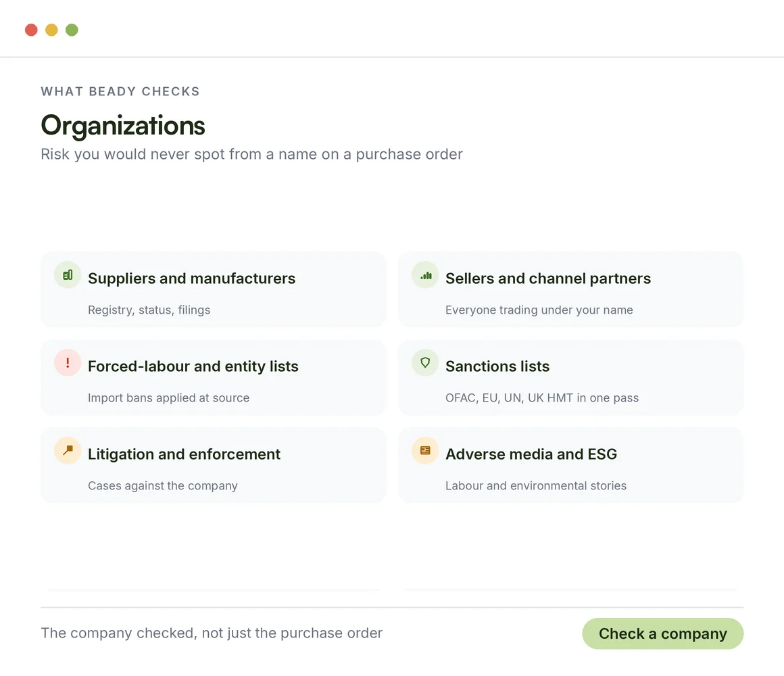Click the text 'Everyone trading under your name'
This screenshot has width=784, height=676.
pyautogui.click(x=539, y=310)
